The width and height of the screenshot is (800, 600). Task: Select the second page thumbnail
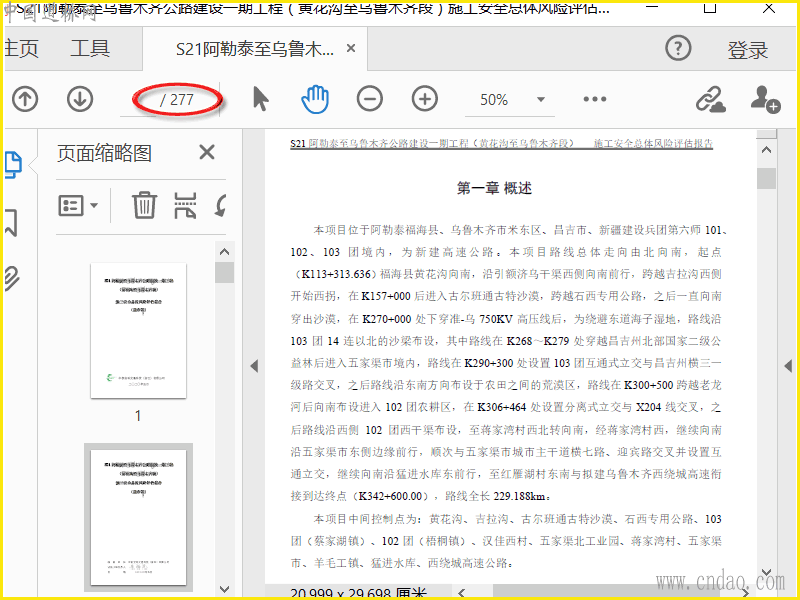(138, 517)
